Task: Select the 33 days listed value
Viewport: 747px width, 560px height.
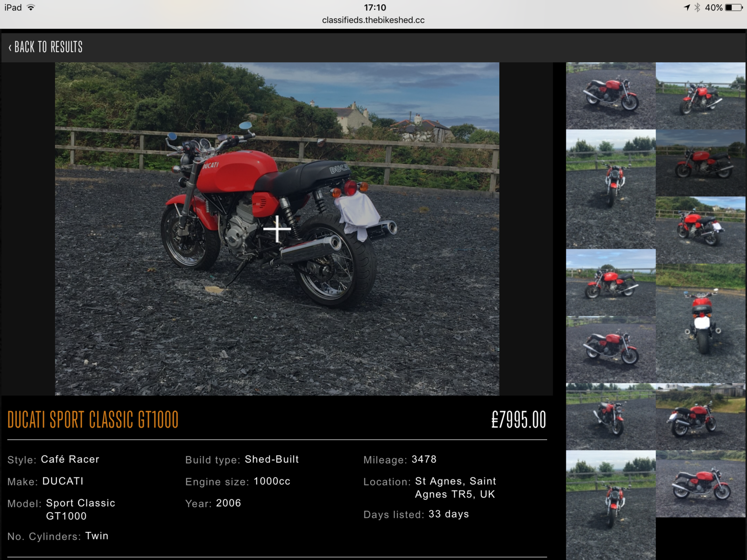Action: click(449, 514)
